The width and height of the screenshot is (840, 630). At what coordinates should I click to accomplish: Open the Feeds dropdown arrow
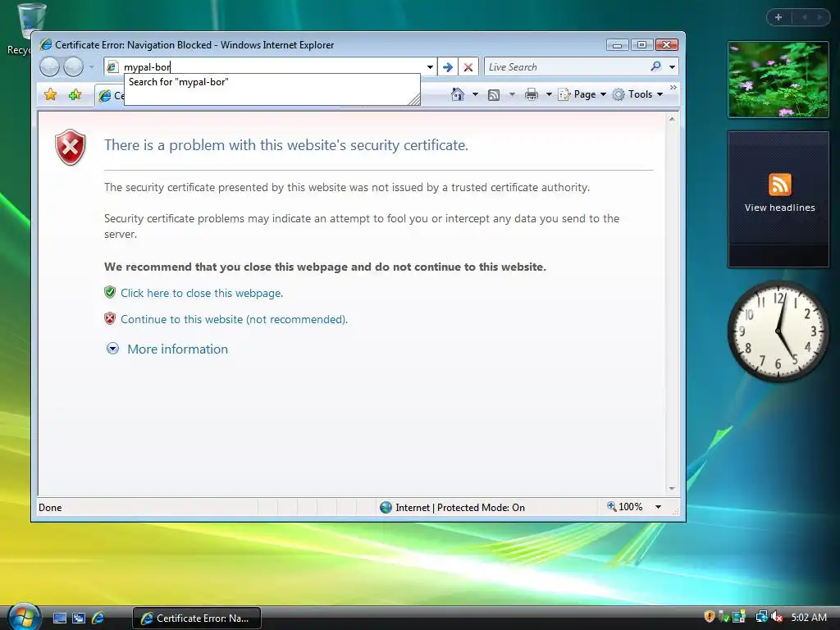[512, 94]
